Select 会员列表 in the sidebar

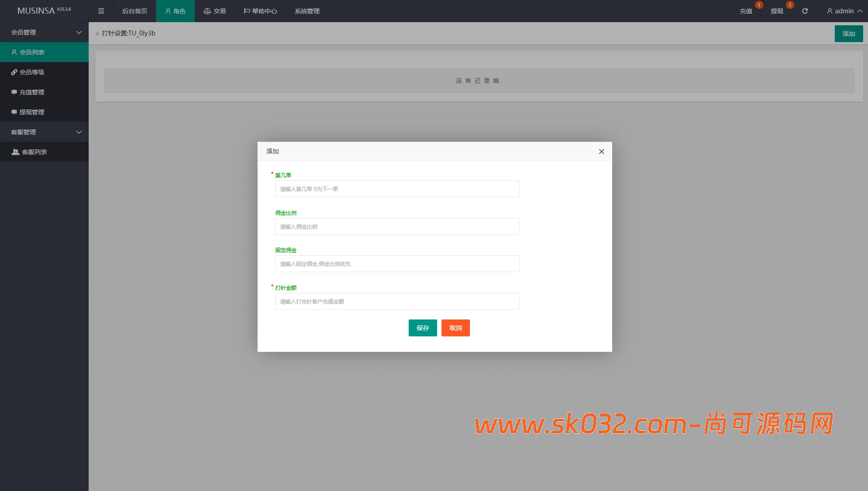pyautogui.click(x=32, y=52)
